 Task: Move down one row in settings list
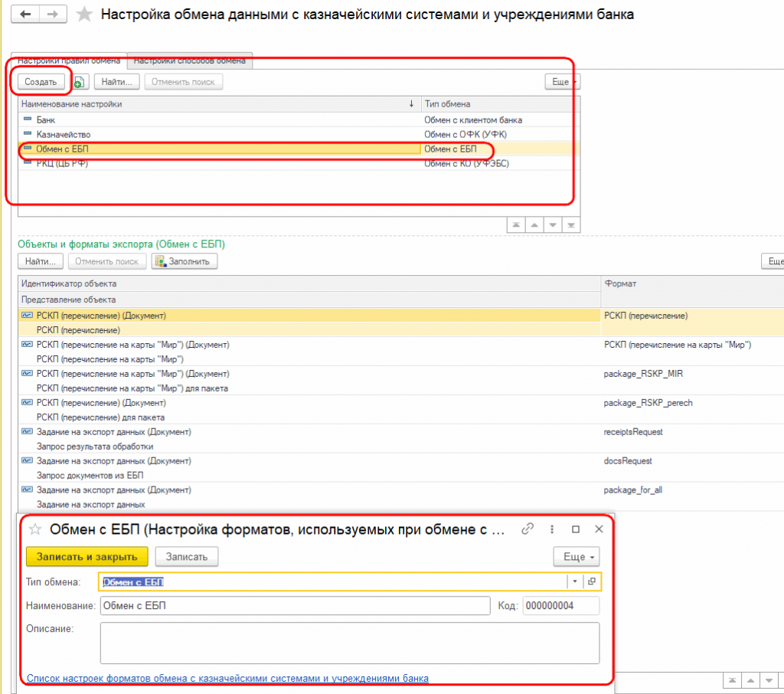553,225
